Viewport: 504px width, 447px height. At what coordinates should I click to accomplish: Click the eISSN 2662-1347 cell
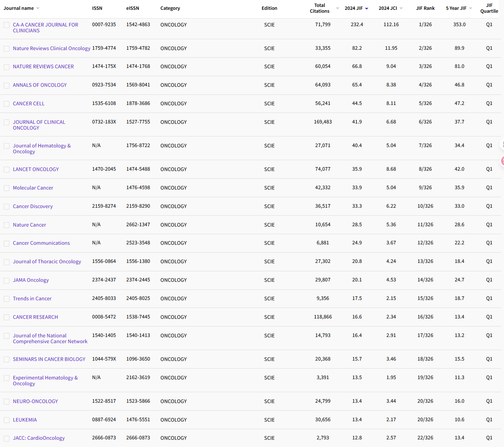138,224
